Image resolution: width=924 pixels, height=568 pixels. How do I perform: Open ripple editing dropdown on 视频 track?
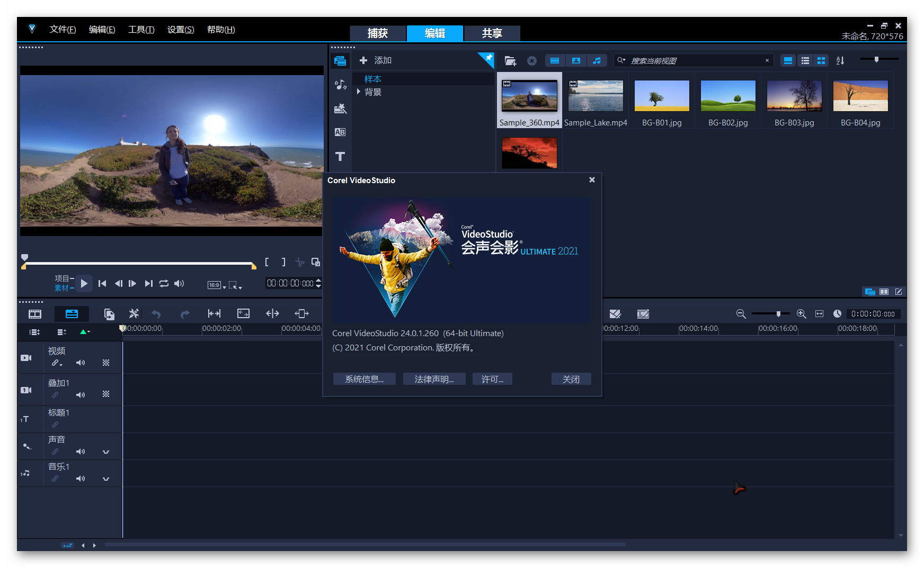57,363
